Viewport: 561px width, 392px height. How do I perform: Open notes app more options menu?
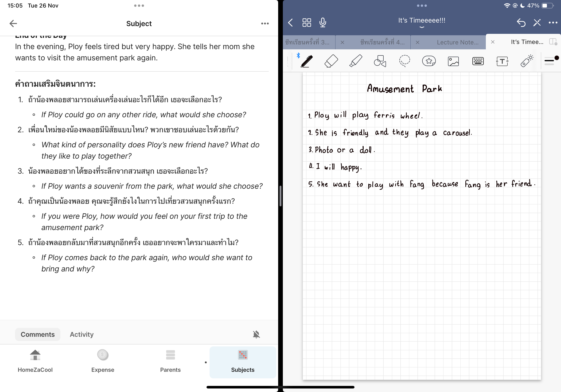tap(553, 23)
